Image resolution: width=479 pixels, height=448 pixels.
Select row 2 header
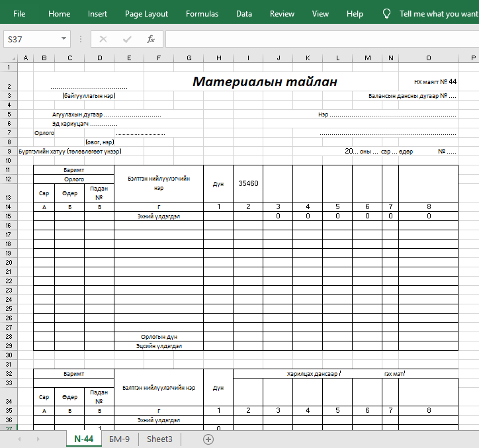(9, 81)
